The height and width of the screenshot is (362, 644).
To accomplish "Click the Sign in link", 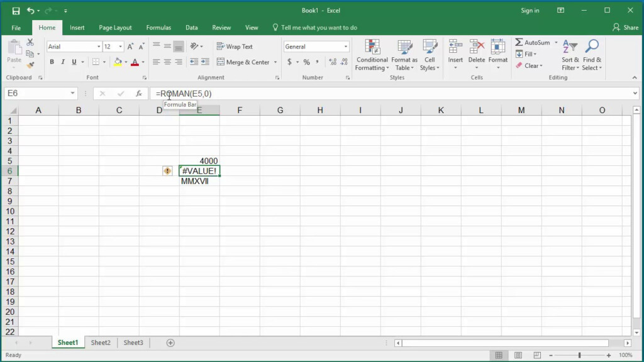I will pos(530,11).
